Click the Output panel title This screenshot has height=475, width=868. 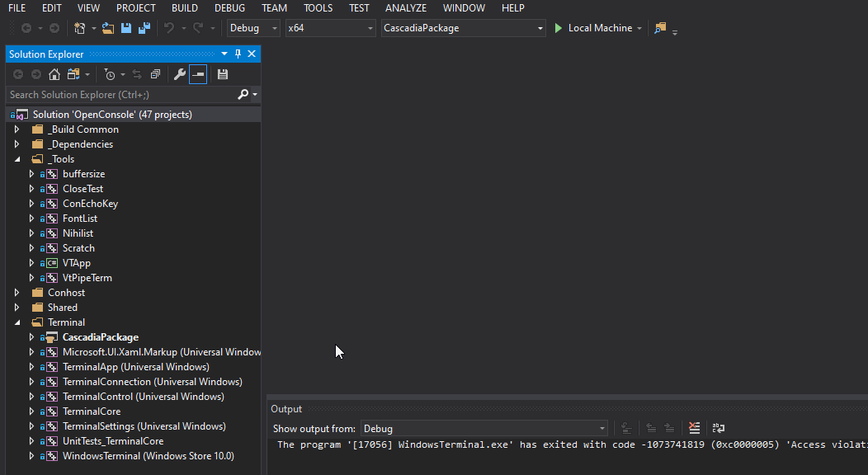[286, 409]
